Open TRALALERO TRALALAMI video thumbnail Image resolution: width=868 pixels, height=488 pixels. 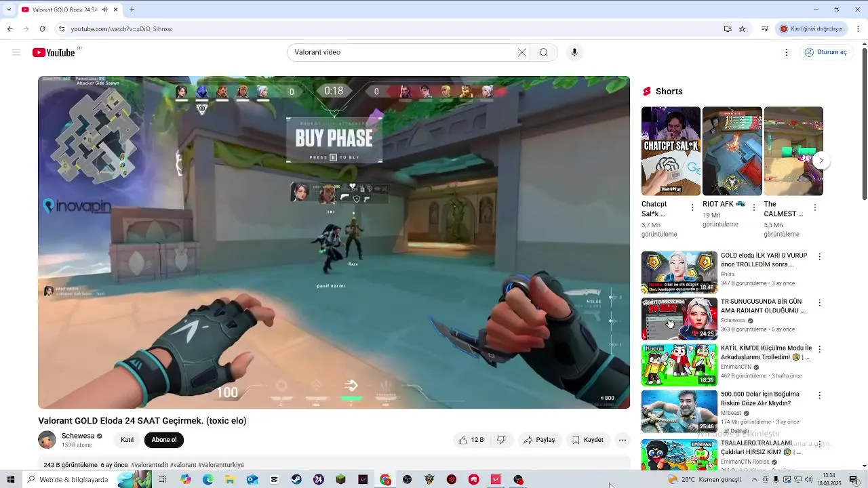679,454
